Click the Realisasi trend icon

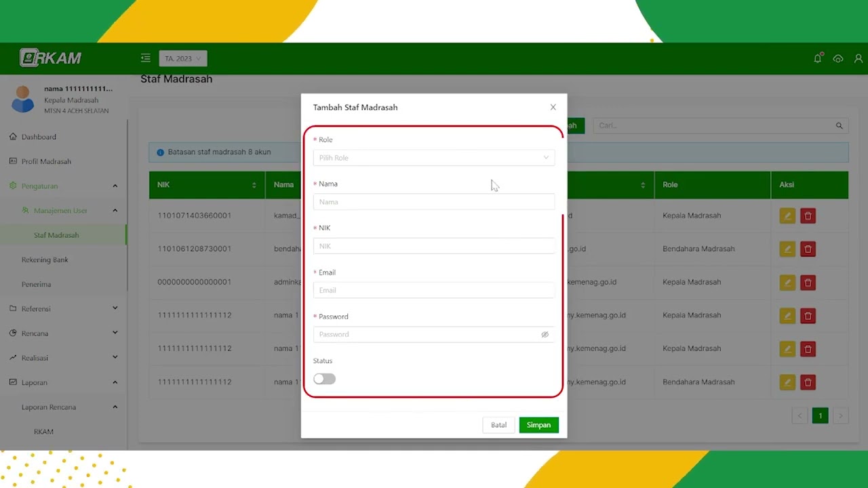pyautogui.click(x=13, y=358)
